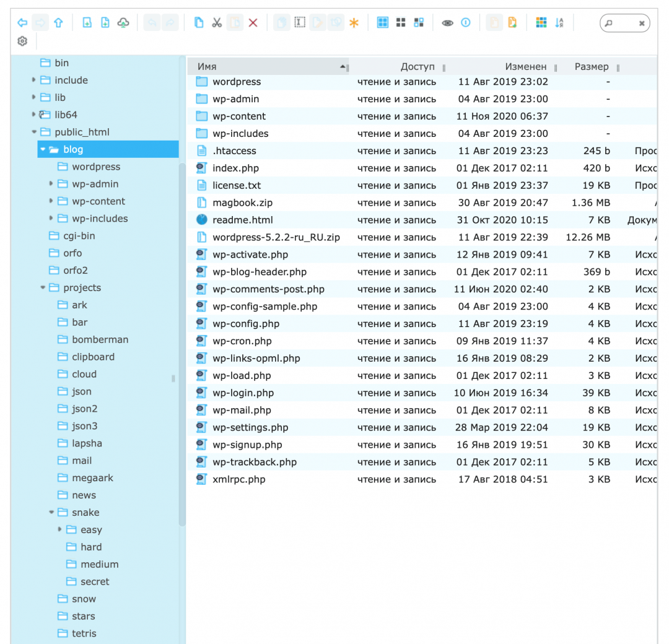Open the tetris folder in tree
Screen dimensions: 669x644
tap(84, 633)
